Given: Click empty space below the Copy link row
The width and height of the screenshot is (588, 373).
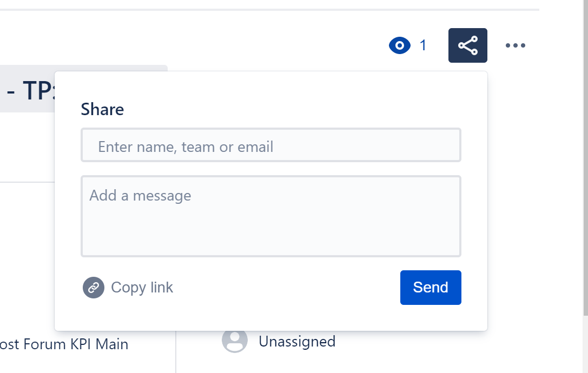Looking at the screenshot, I should coord(271,318).
